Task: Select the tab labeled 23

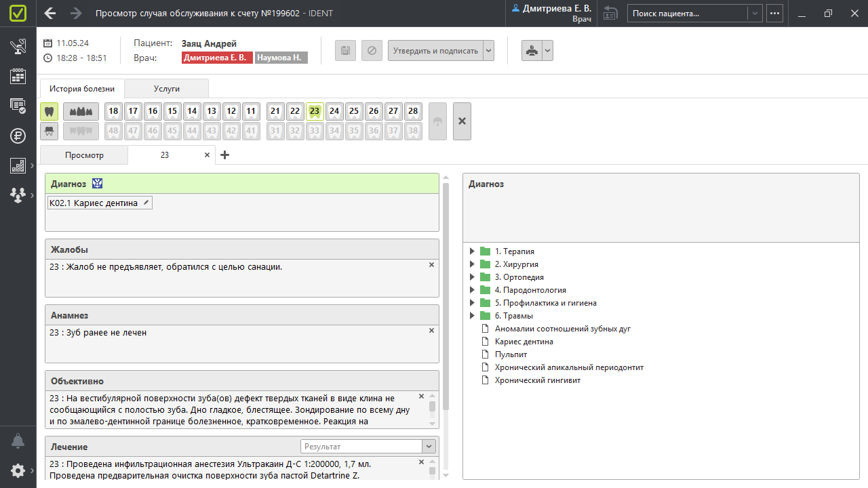Action: 165,155
